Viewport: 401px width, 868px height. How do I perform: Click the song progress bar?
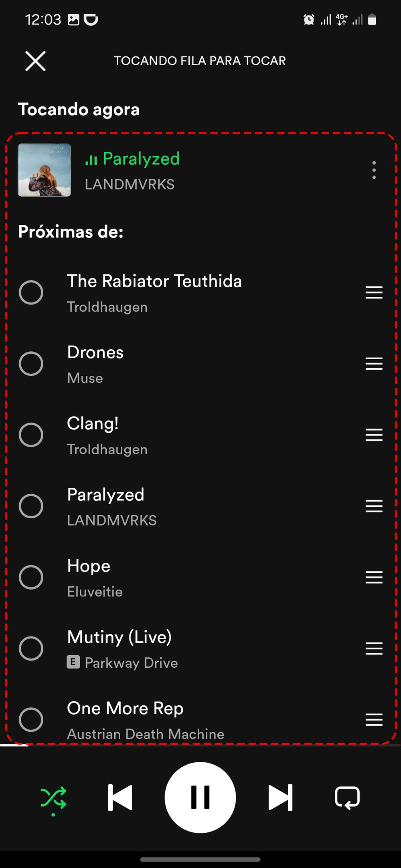200,745
